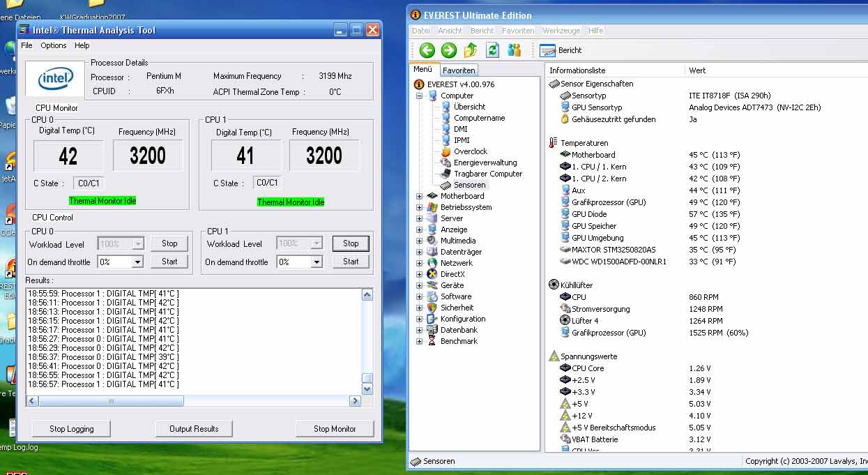This screenshot has height=475, width=868.
Task: Click the Server icon in the tree
Action: coord(433,218)
